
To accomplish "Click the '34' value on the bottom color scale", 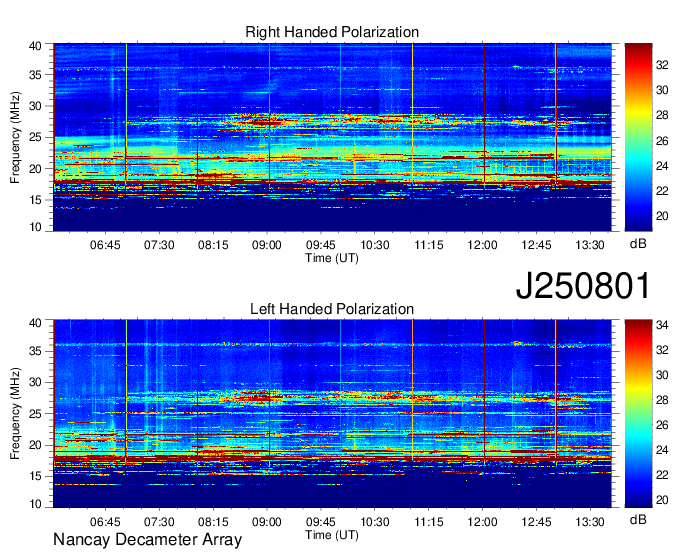I will pyautogui.click(x=662, y=324).
